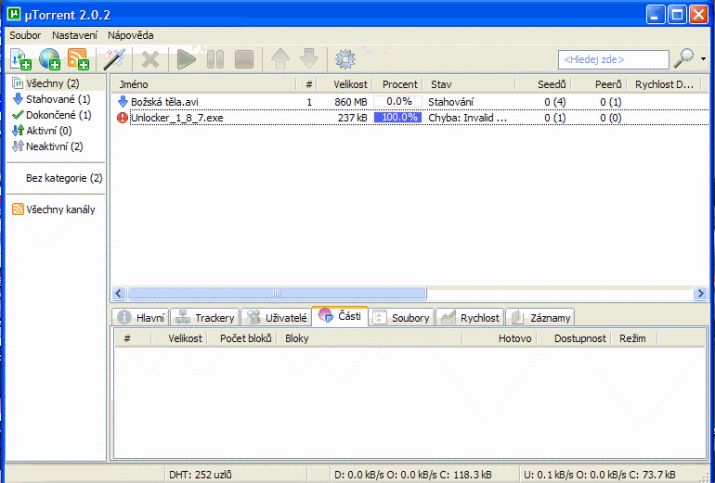Screen dimensions: 715x483
Task: Click 237 kB size cell
Action: tap(352, 118)
